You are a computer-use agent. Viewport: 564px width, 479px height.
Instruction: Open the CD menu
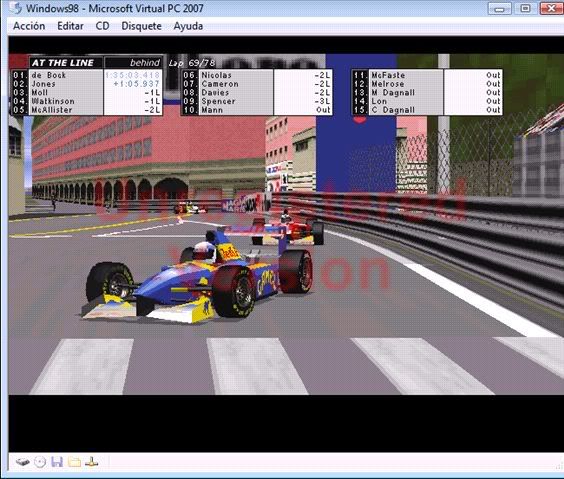[x=103, y=26]
